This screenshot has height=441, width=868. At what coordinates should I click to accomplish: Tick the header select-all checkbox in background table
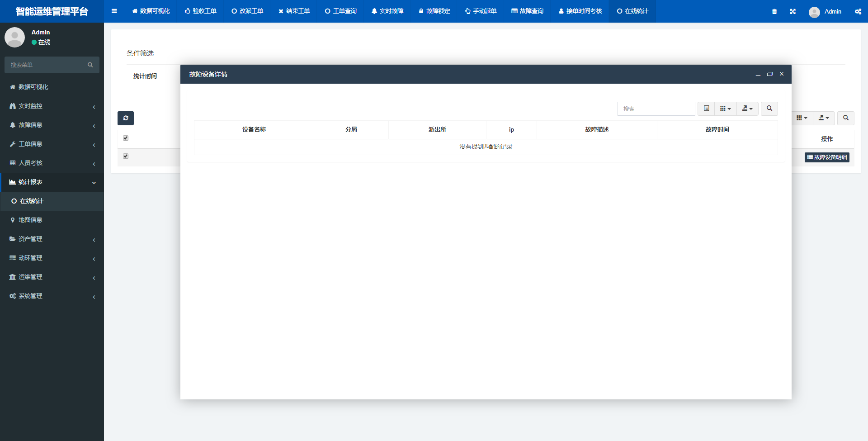pos(126,138)
